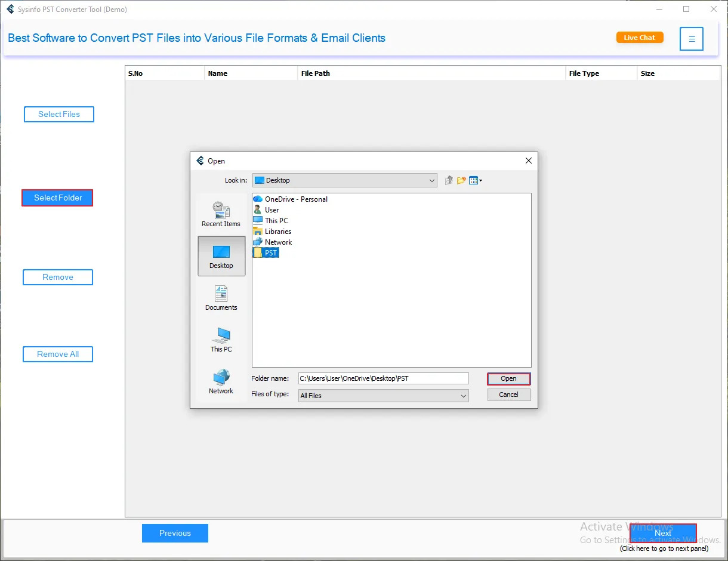
Task: Open the view menu list icon
Action: point(476,180)
